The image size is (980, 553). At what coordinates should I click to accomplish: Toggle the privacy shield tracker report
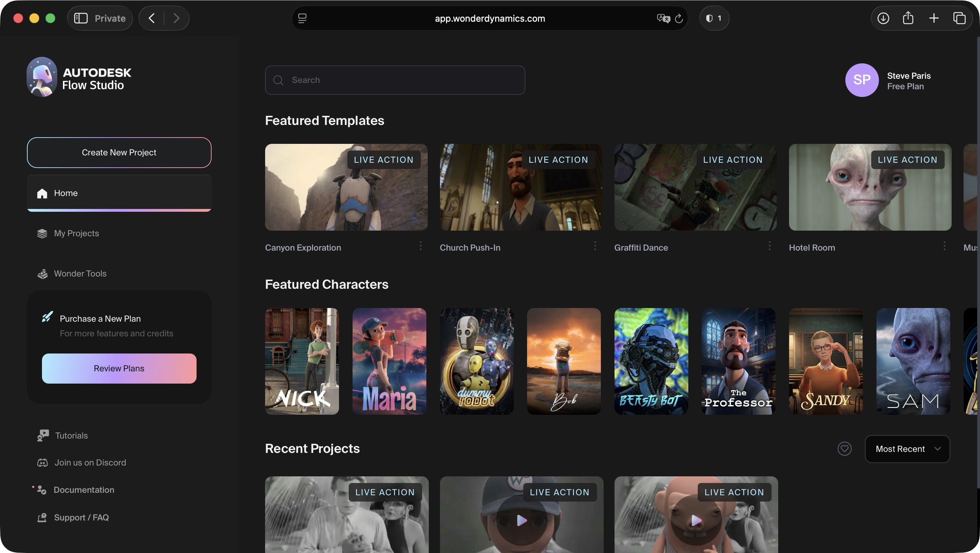coord(714,18)
